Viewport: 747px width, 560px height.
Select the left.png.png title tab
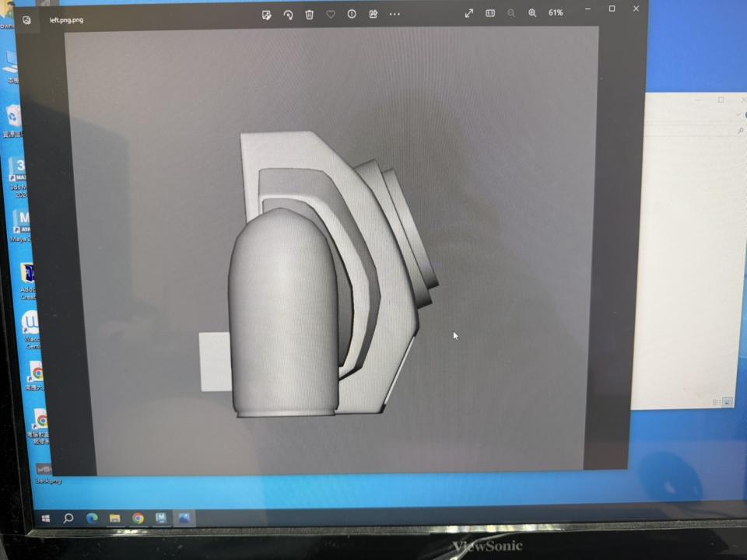click(66, 19)
